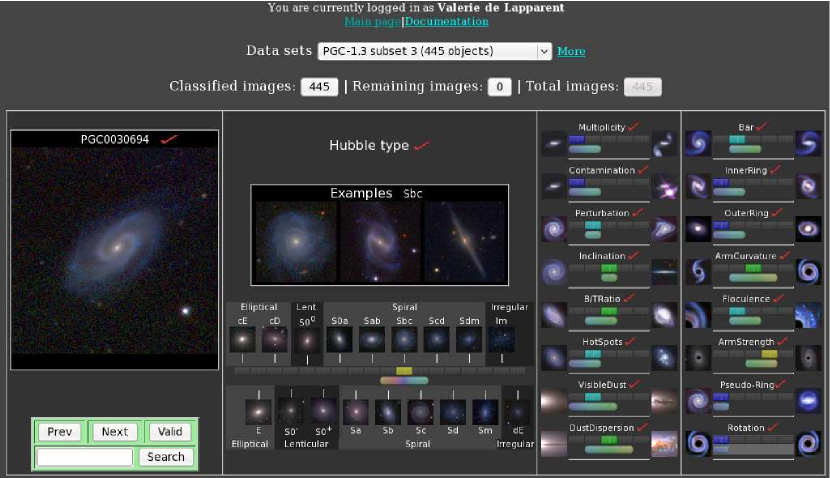Pick the Im irregular galaxy icon
Viewport: 830px width, 478px height.
[x=502, y=339]
